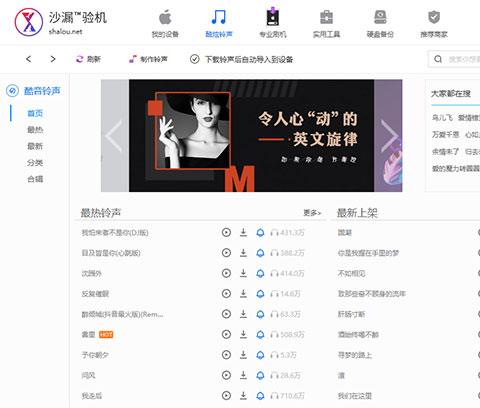The height and width of the screenshot is (408, 480).
Task: Click the Shalou round logo icon
Action: (x=29, y=22)
